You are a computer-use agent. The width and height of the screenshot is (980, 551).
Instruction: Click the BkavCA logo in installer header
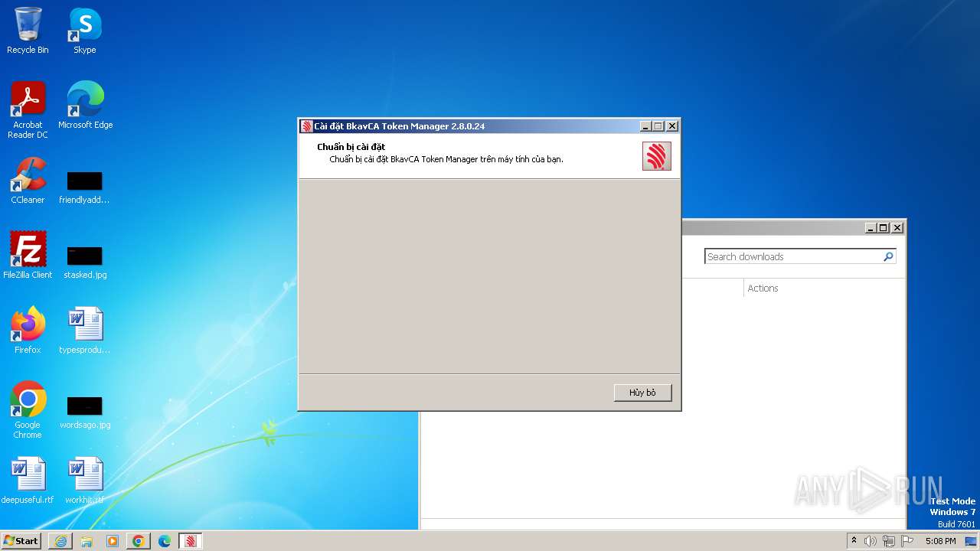[656, 156]
